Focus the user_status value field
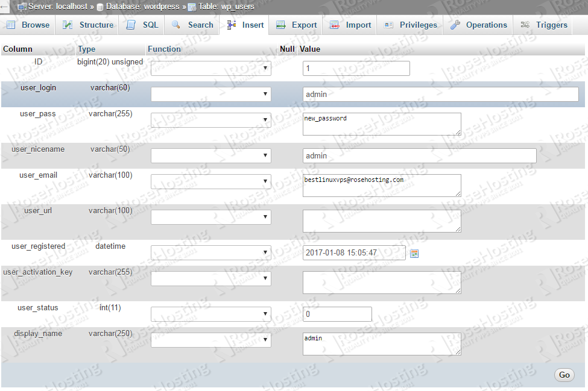Image resolution: width=588 pixels, height=391 pixels. [337, 314]
